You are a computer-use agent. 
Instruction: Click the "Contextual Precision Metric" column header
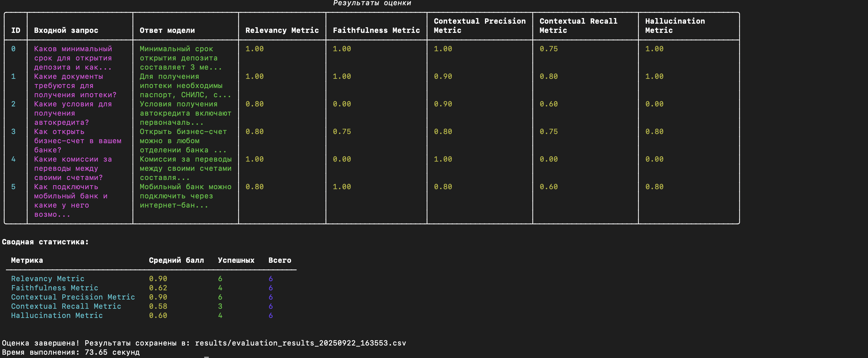(x=480, y=26)
